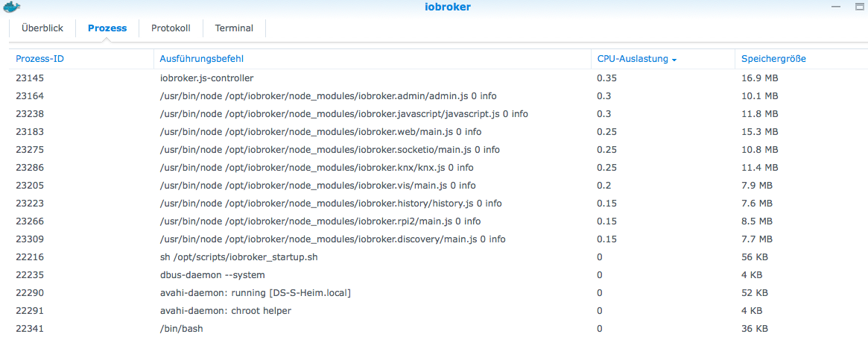Click process ID 23266

click(x=30, y=221)
